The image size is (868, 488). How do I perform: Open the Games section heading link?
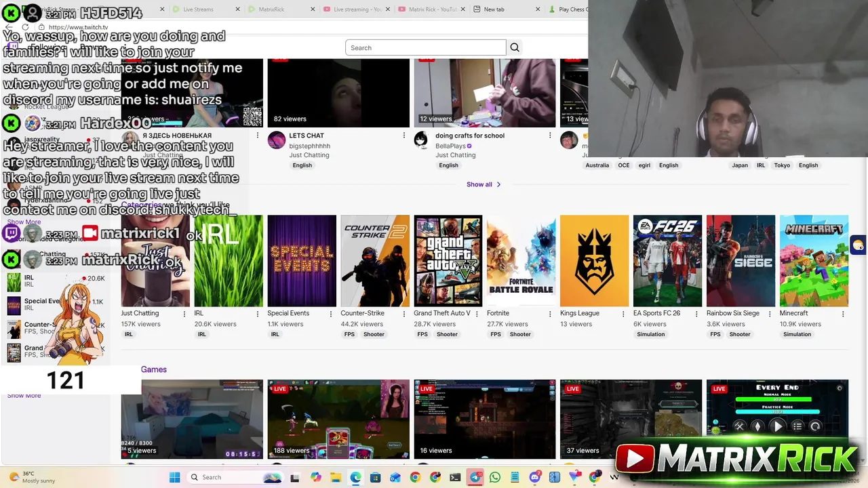(x=154, y=369)
